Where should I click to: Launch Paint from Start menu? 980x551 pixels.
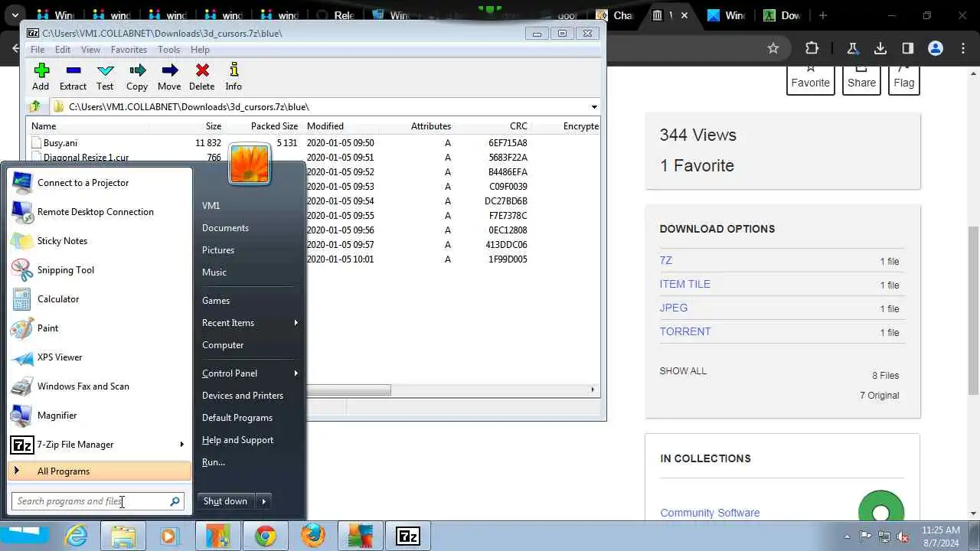point(100,328)
